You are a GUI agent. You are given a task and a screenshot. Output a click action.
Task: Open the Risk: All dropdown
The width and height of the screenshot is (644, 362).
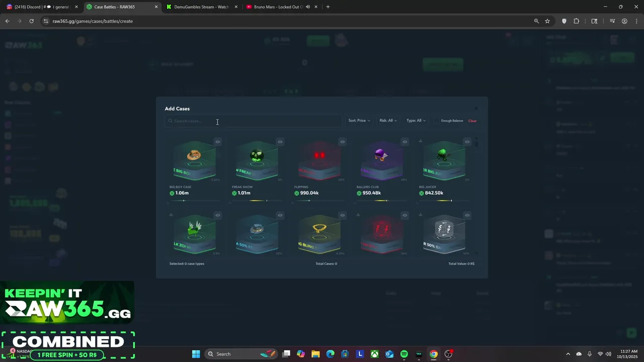388,121
